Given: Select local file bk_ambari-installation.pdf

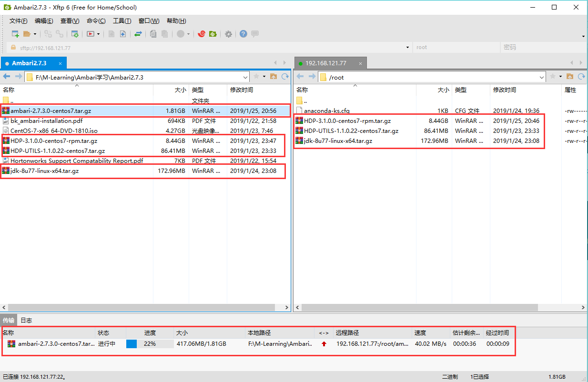Looking at the screenshot, I should click(x=145, y=121).
